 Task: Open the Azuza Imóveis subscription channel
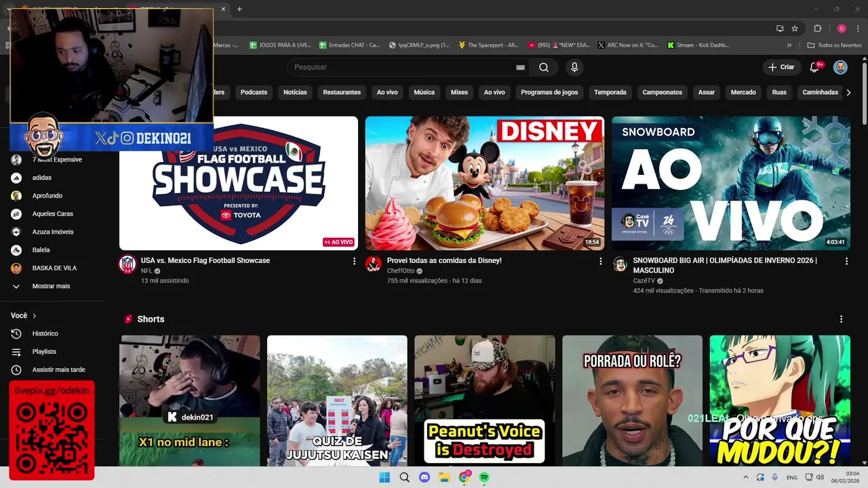(52, 232)
